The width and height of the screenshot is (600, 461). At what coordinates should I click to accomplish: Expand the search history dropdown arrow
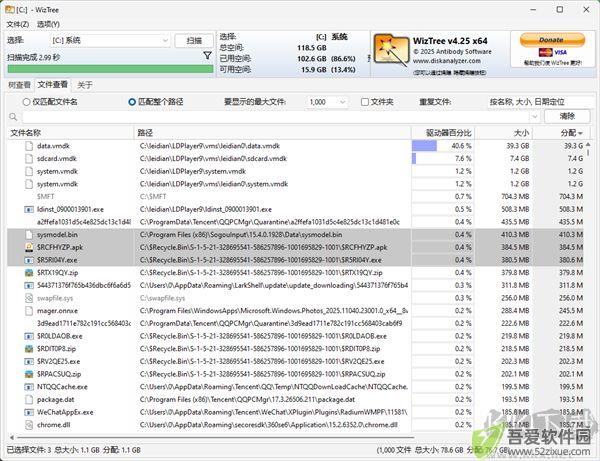coord(535,116)
